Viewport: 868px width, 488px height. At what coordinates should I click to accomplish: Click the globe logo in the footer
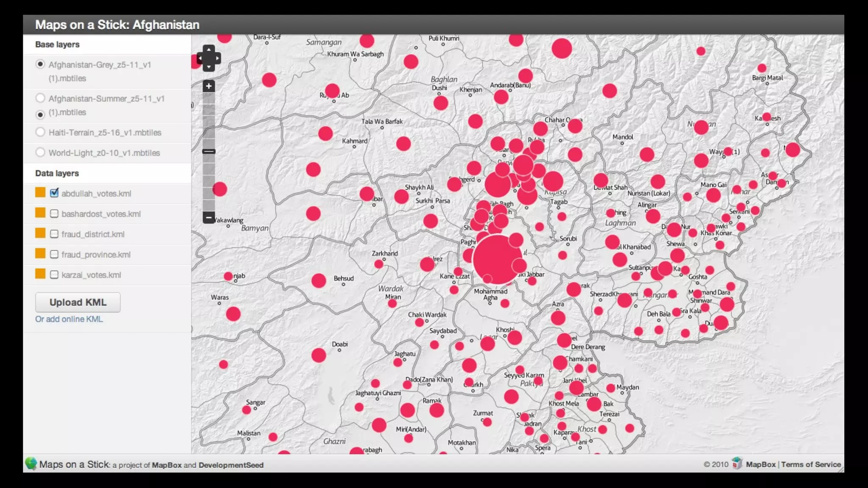[x=31, y=464]
